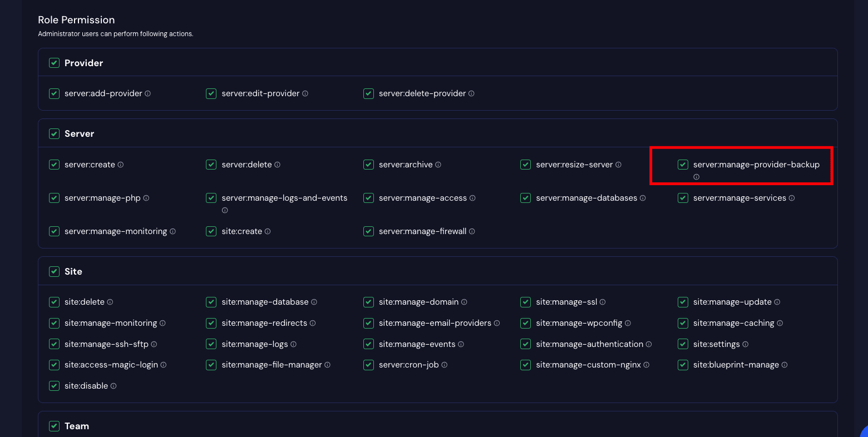Viewport: 868px width, 437px height.
Task: Uncheck the Provider group checkbox
Action: coord(54,63)
